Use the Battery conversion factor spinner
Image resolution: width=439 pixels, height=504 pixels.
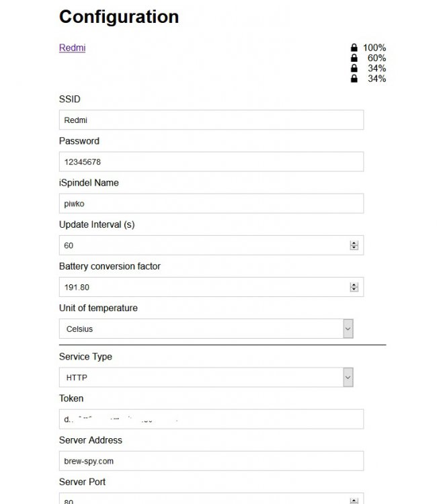(354, 287)
